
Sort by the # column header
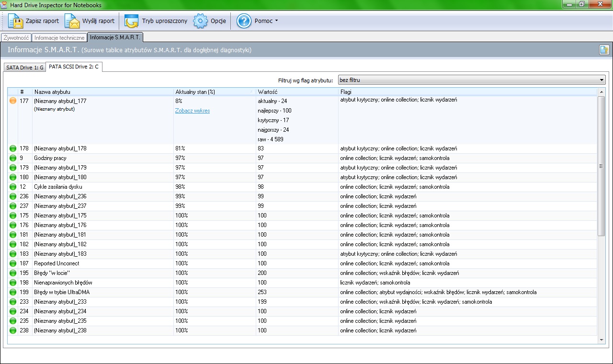coord(25,91)
